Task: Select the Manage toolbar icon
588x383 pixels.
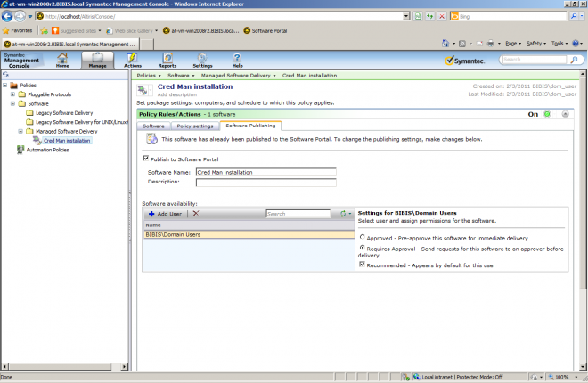Action: coord(97,60)
